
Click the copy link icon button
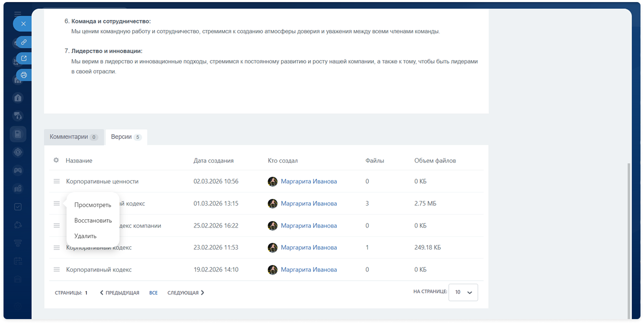(x=24, y=42)
